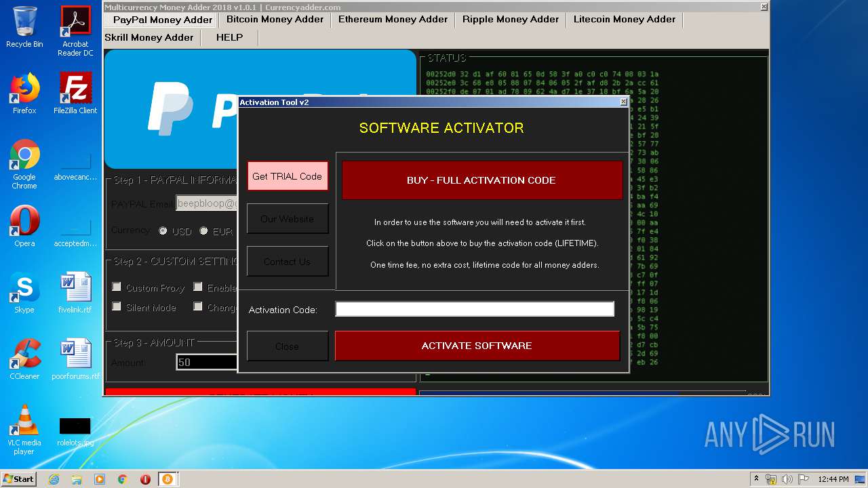Viewport: 868px width, 488px height.
Task: Launch Firefox from desktop
Action: [x=24, y=94]
